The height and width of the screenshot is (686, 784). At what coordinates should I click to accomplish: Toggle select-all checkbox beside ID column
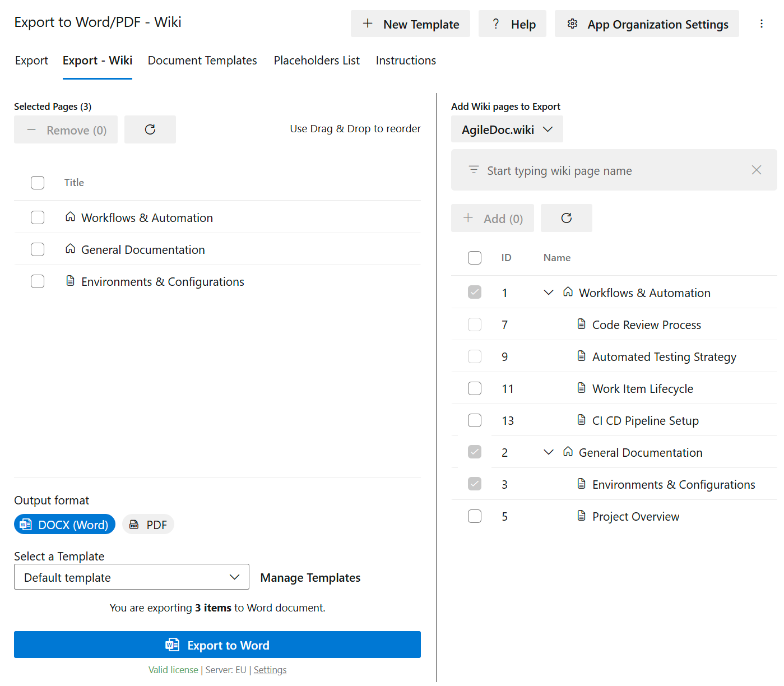click(x=475, y=258)
